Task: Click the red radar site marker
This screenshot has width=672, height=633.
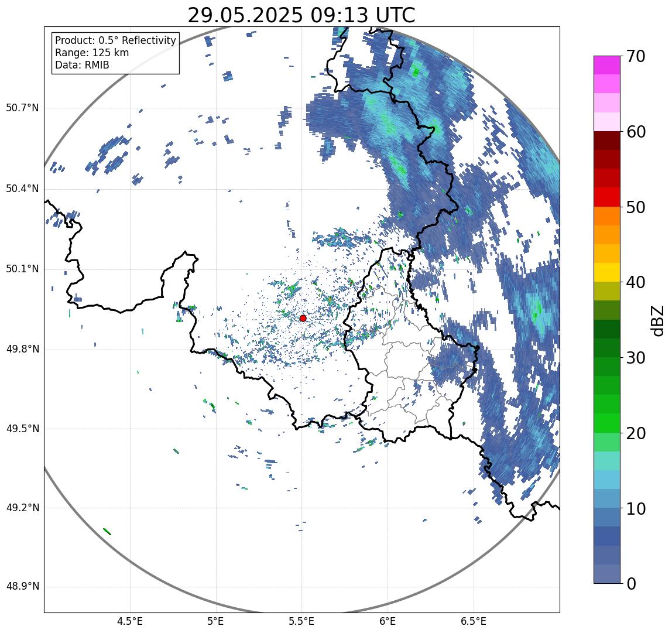Action: click(x=303, y=318)
